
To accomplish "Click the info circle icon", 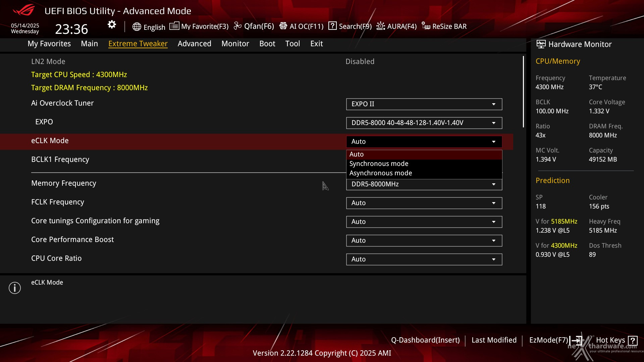I will pos(15,288).
